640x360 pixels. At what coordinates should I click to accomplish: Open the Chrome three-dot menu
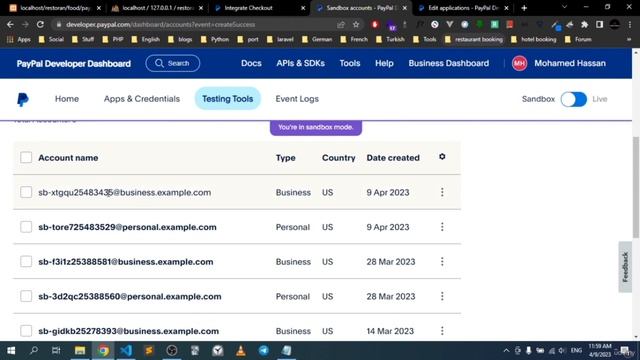tap(629, 24)
